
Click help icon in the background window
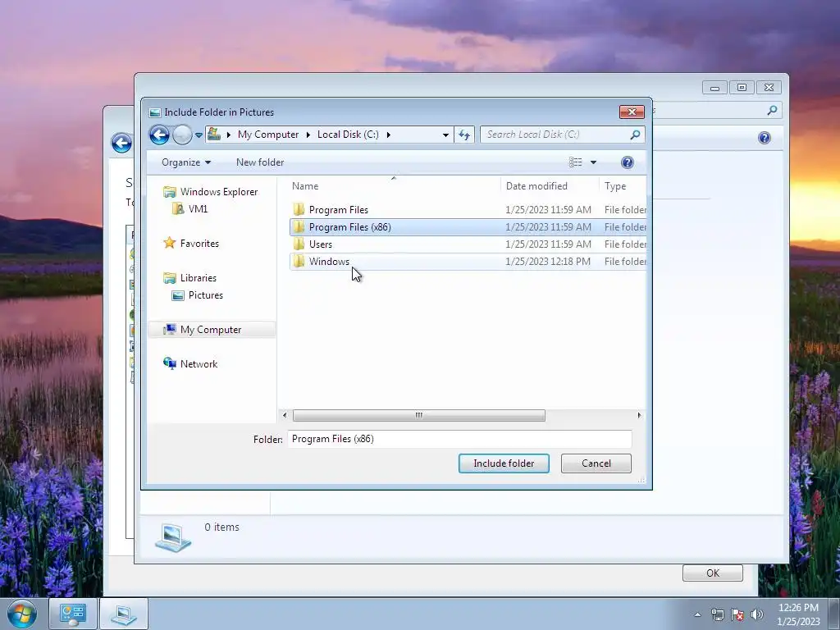(765, 138)
